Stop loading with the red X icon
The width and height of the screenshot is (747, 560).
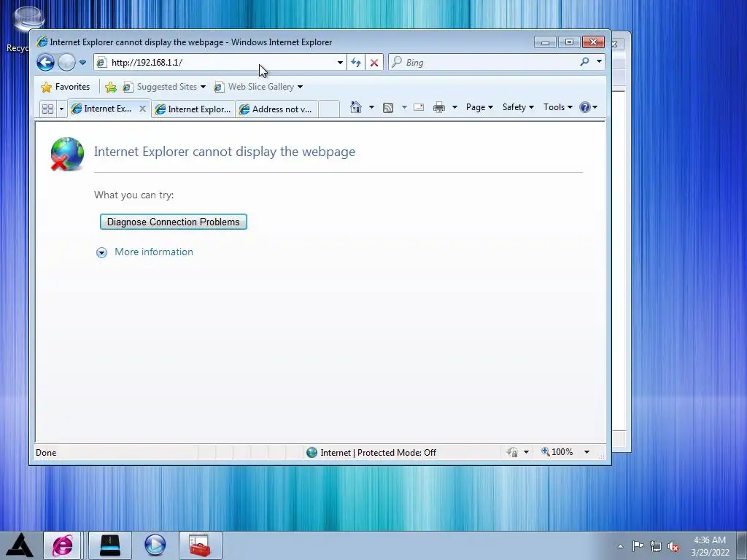[x=374, y=63]
